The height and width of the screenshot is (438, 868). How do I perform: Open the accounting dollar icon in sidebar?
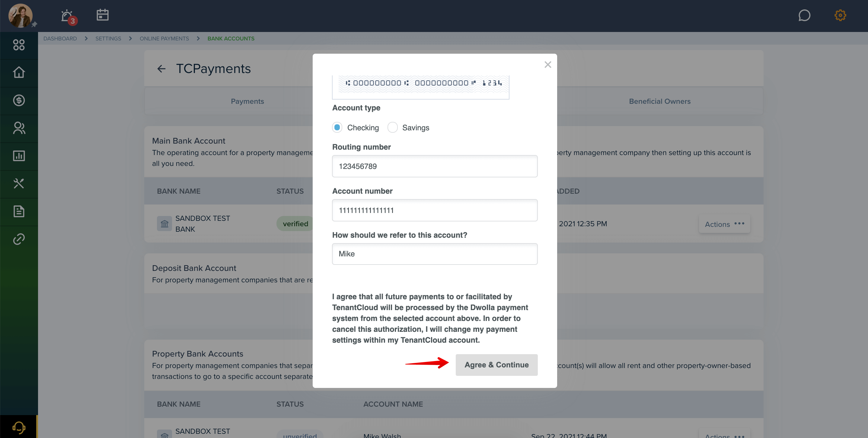click(19, 100)
